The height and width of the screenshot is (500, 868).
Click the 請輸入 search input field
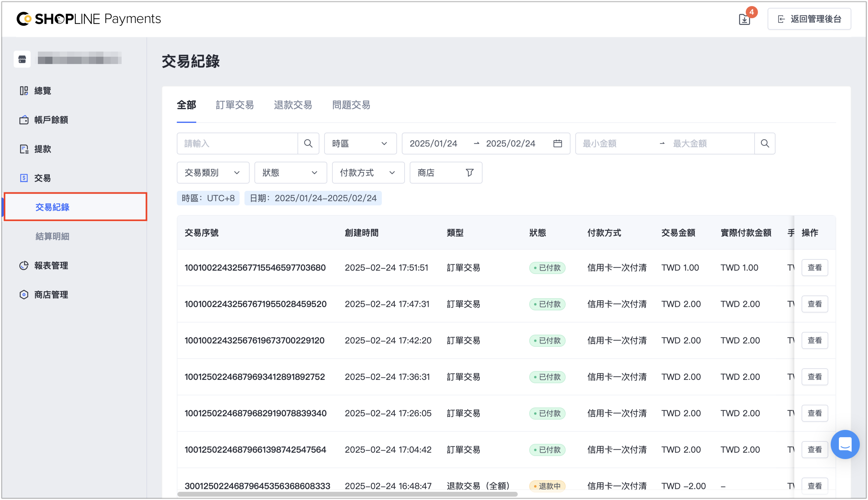tap(237, 144)
